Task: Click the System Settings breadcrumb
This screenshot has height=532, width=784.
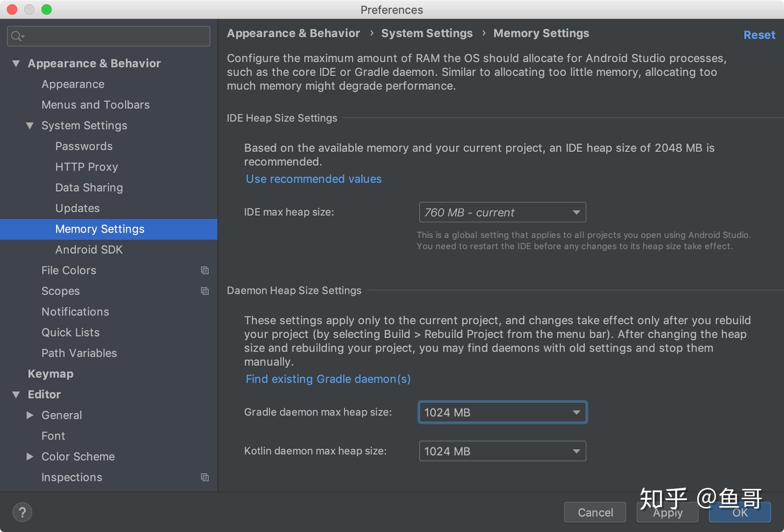Action: 427,33
